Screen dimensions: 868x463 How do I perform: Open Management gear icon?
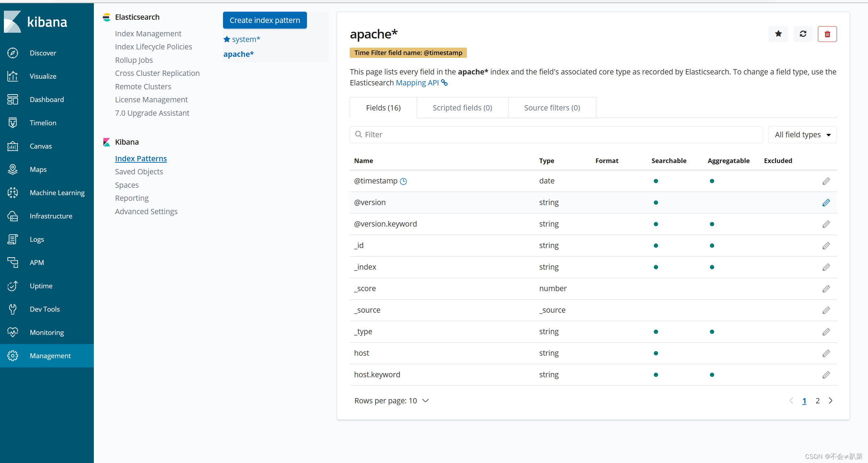[x=13, y=356]
